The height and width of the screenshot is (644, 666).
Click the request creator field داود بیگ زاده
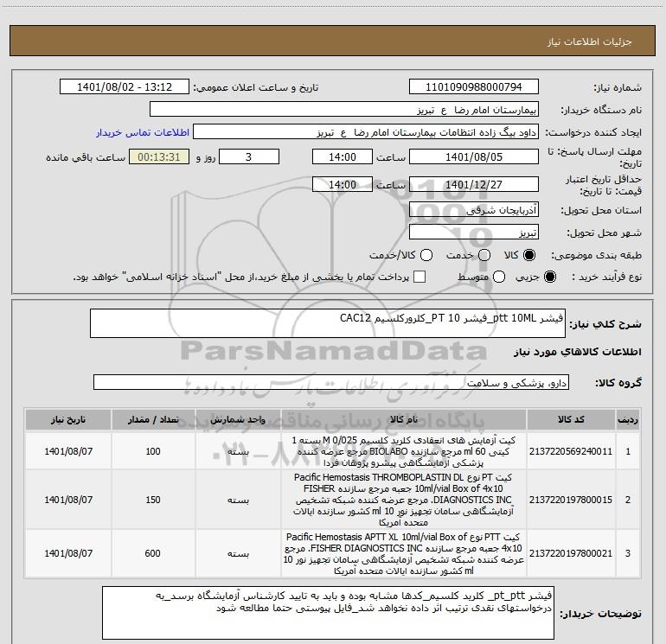pos(366,132)
